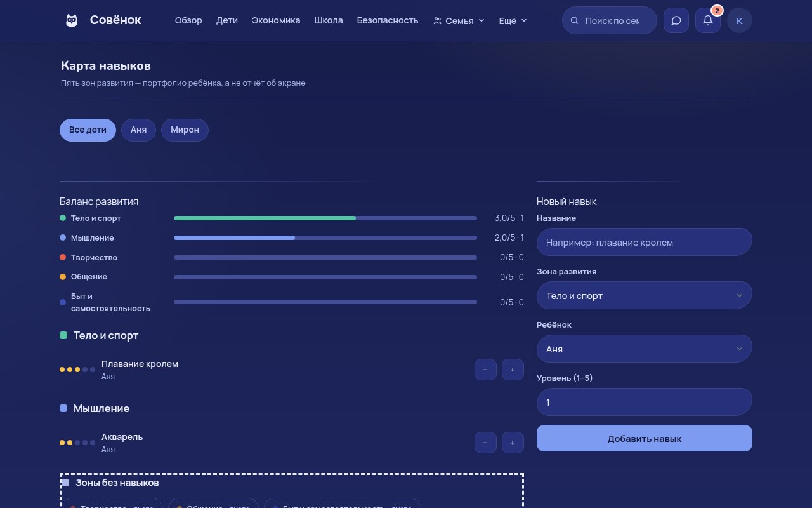Image resolution: width=812 pixels, height=508 pixels.
Task: Open the user avatar K menu
Action: (740, 20)
